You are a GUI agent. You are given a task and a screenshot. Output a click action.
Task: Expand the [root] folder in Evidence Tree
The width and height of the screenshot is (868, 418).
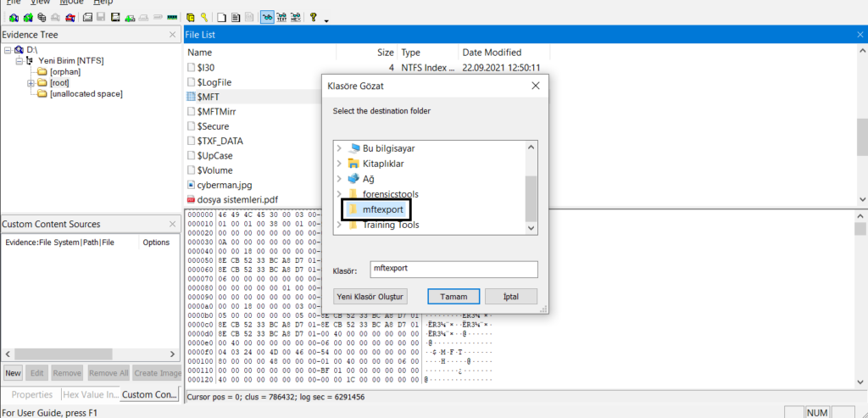31,83
